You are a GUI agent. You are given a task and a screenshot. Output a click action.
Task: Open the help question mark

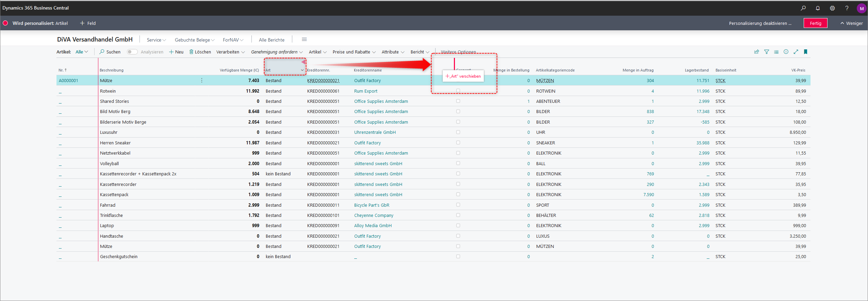[x=847, y=8]
